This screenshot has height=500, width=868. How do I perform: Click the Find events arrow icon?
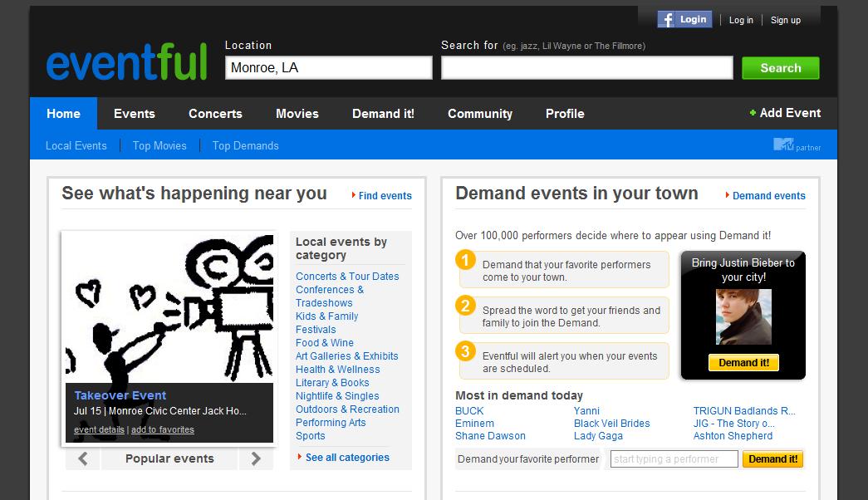point(356,196)
